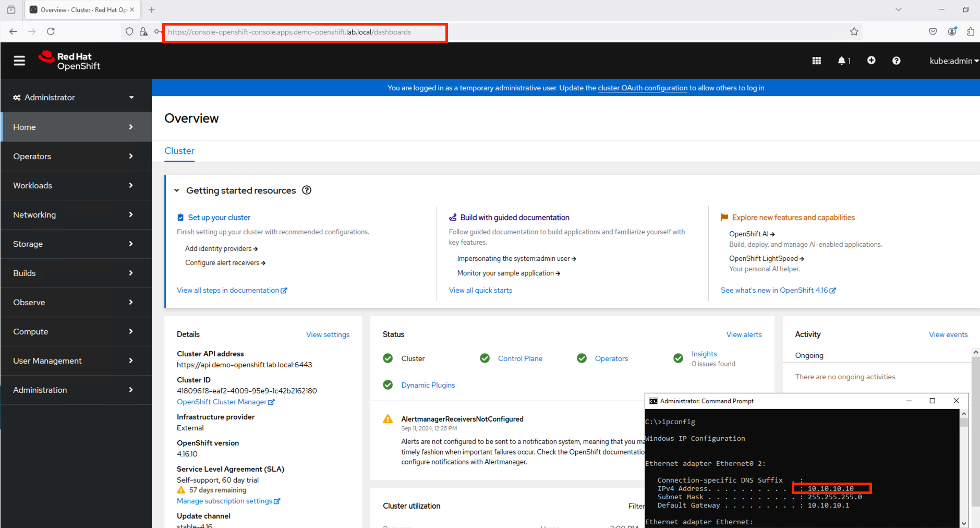The height and width of the screenshot is (528, 980).
Task: Expand the User Management navigation section
Action: pos(76,361)
